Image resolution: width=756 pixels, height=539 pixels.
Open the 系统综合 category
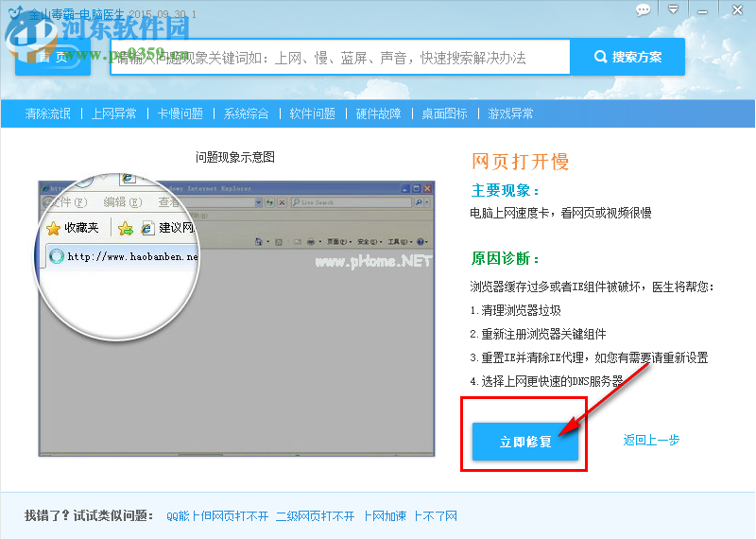[x=246, y=113]
